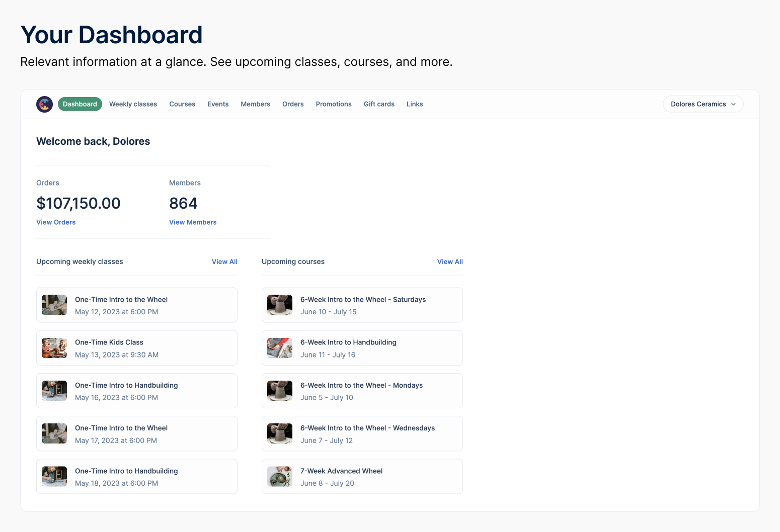Click the One-Time Intro to the Wheel thumbnail
Image resolution: width=780 pixels, height=532 pixels.
(54, 305)
